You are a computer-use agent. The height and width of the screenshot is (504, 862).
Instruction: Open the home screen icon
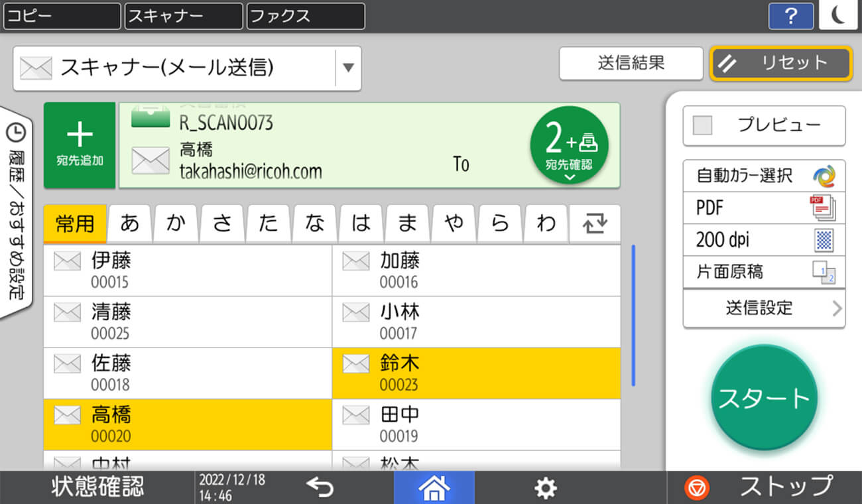point(434,487)
